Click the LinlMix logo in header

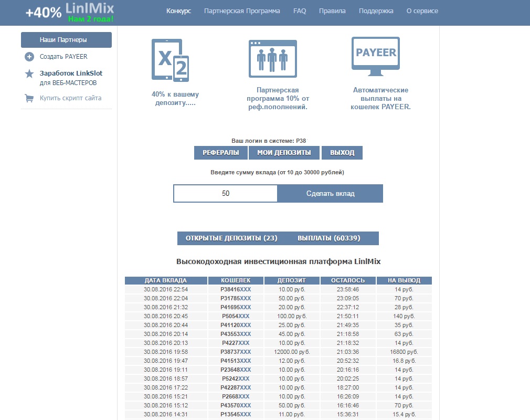pos(70,13)
